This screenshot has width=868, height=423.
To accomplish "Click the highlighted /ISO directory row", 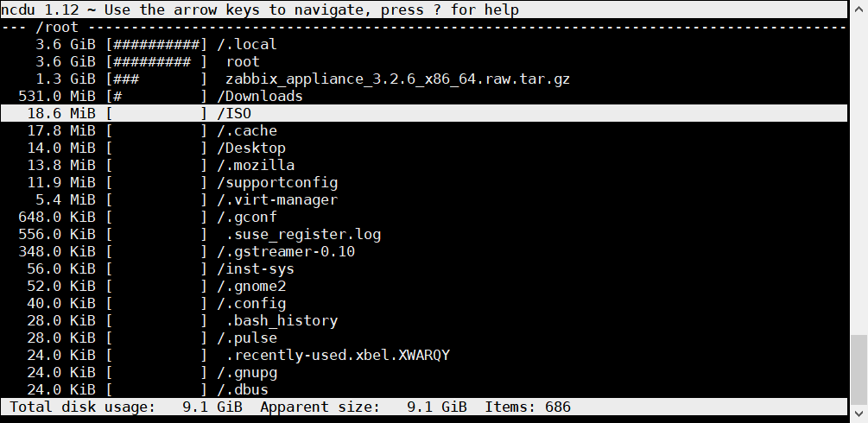I will tap(423, 113).
